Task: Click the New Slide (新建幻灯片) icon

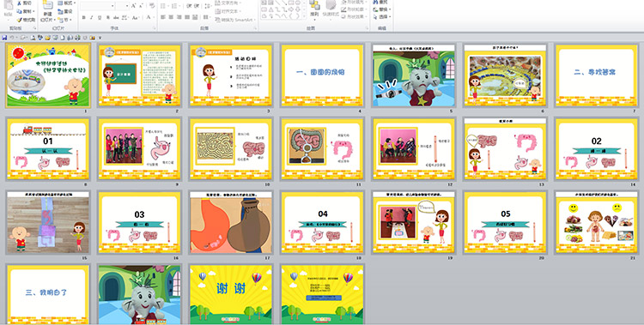Action: pyautogui.click(x=47, y=6)
